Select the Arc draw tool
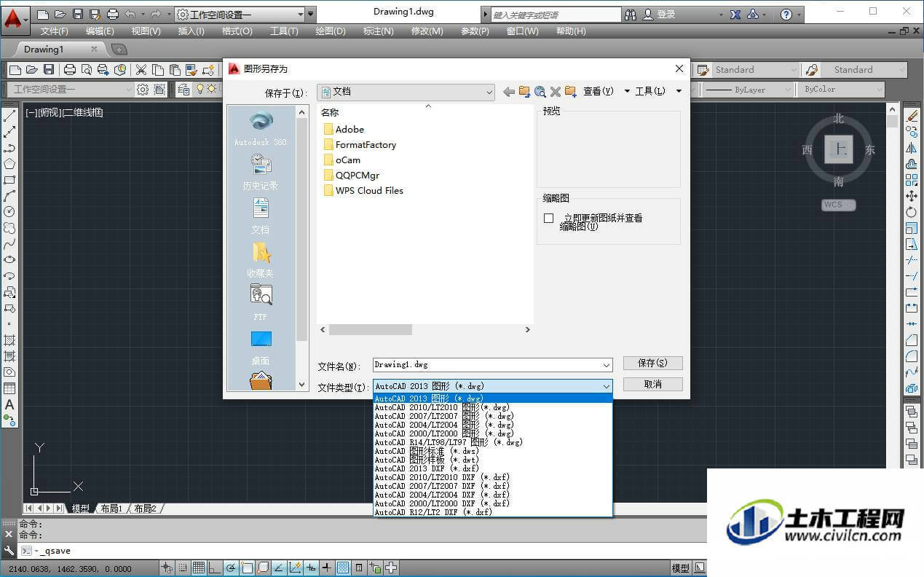Viewport: 924px width, 577px height. coord(9,196)
